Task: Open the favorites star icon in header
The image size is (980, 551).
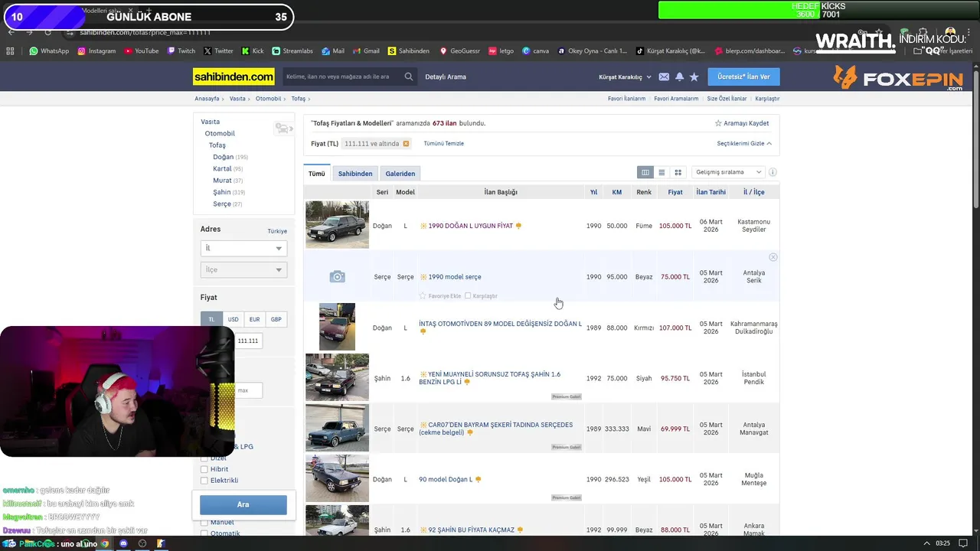Action: [694, 77]
